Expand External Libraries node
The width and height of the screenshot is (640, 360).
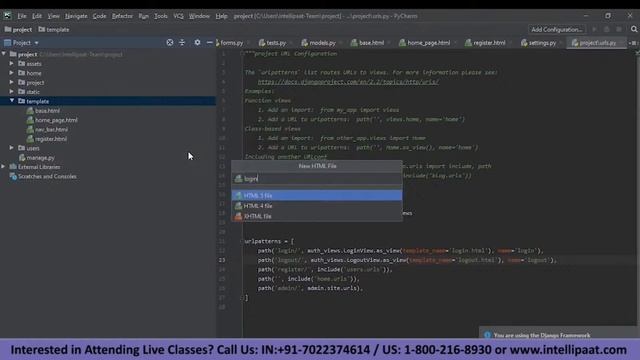[4, 167]
